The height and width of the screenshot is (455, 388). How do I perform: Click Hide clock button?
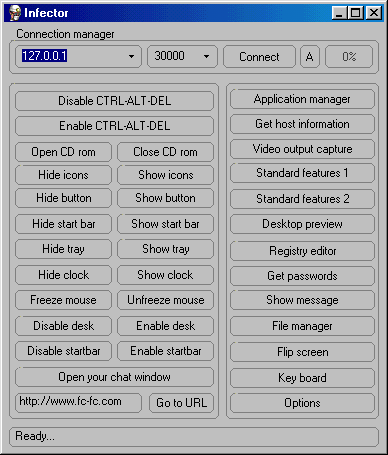(63, 275)
